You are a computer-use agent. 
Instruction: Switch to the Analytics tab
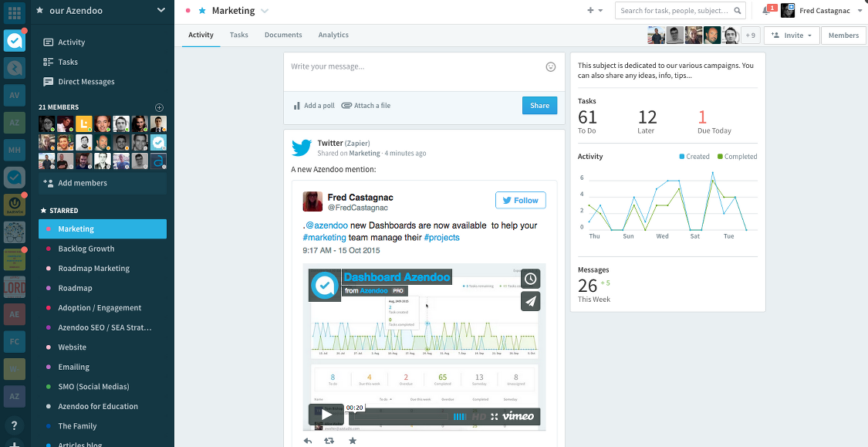[x=333, y=35]
